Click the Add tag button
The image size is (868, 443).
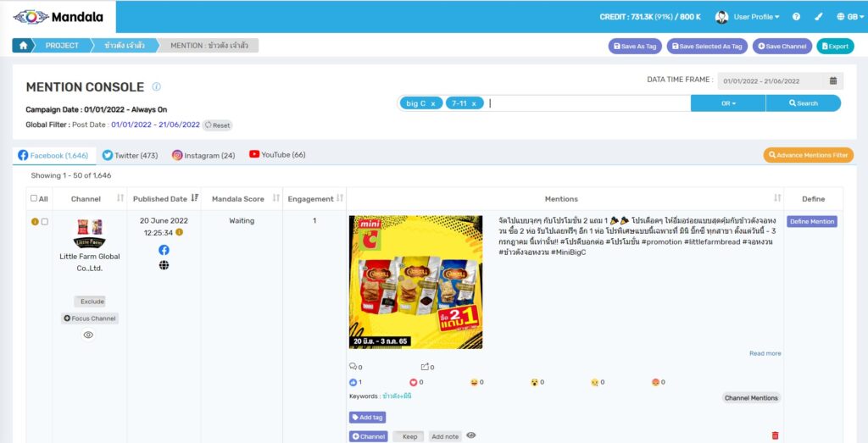[367, 418]
